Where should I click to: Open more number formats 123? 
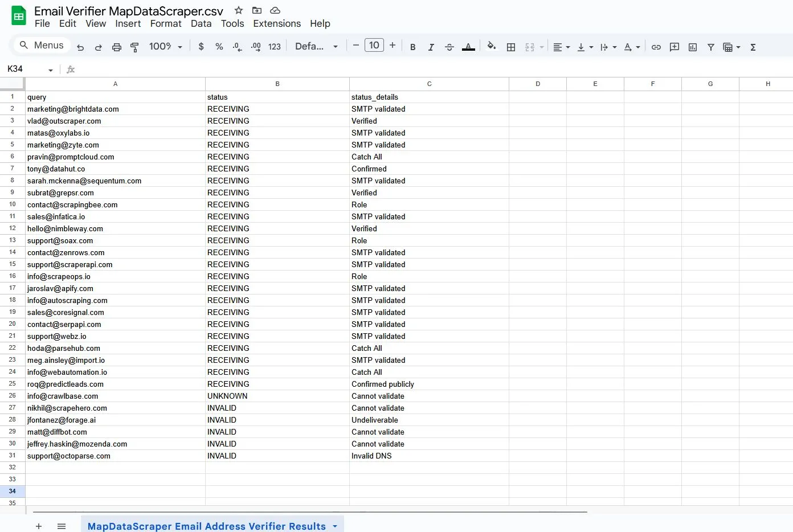[275, 47]
